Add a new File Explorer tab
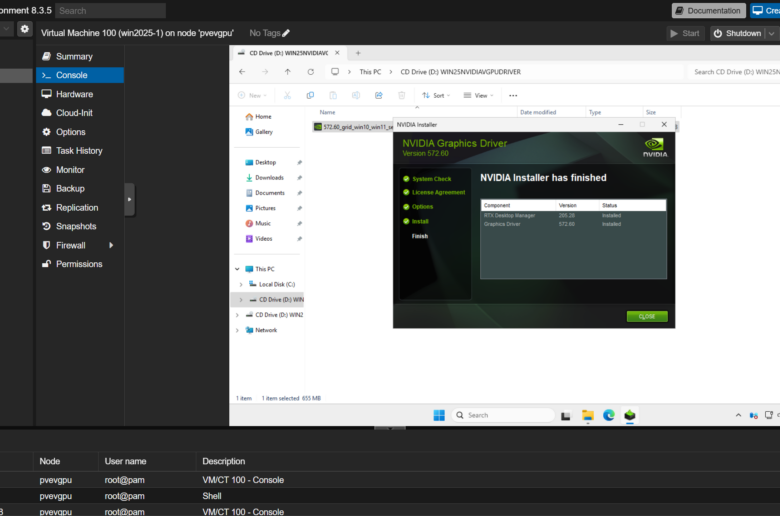 click(358, 53)
